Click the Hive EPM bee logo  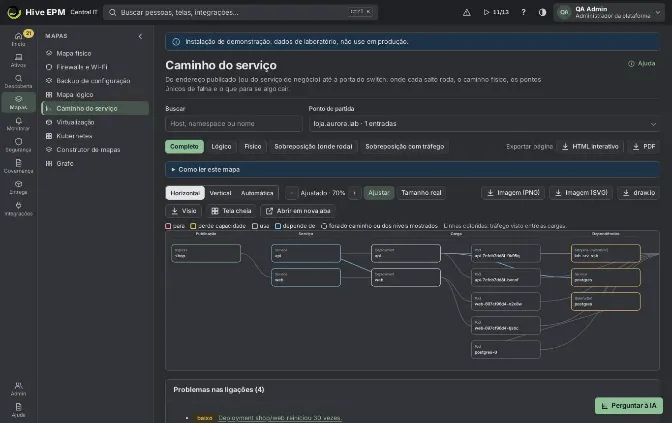tap(14, 12)
